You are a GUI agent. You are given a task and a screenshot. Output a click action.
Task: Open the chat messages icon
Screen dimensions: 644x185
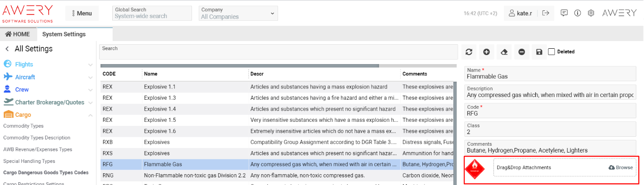[x=564, y=13]
